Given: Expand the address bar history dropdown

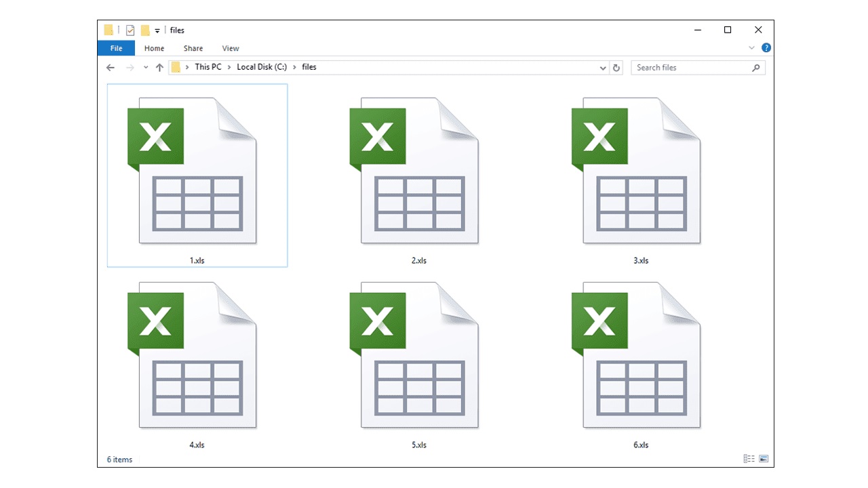Looking at the screenshot, I should [604, 68].
